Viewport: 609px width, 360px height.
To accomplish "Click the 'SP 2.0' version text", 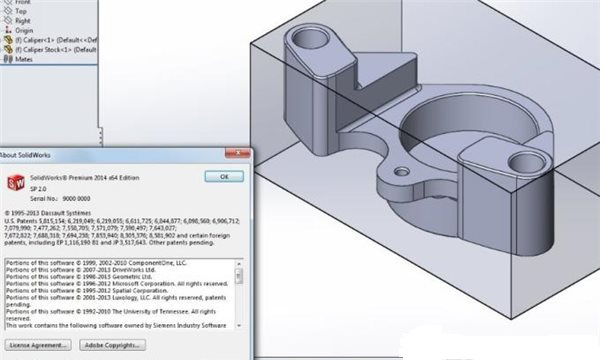I will [38, 189].
